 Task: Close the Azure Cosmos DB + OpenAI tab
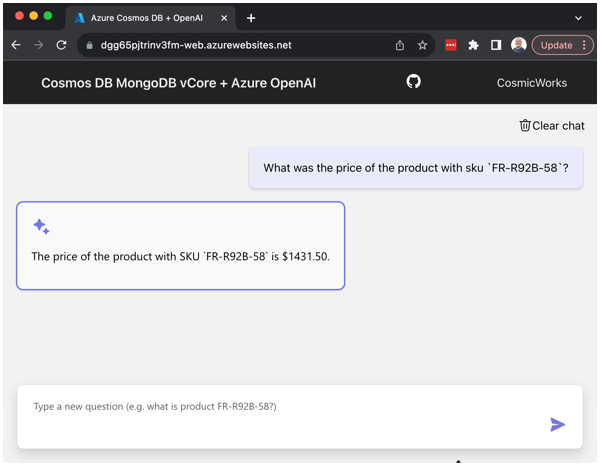coord(224,18)
